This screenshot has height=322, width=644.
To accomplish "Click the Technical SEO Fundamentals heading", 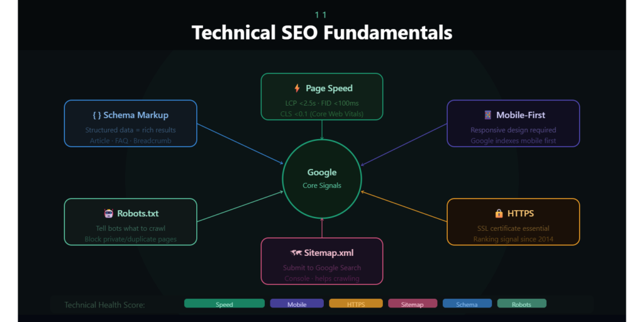I will [322, 33].
